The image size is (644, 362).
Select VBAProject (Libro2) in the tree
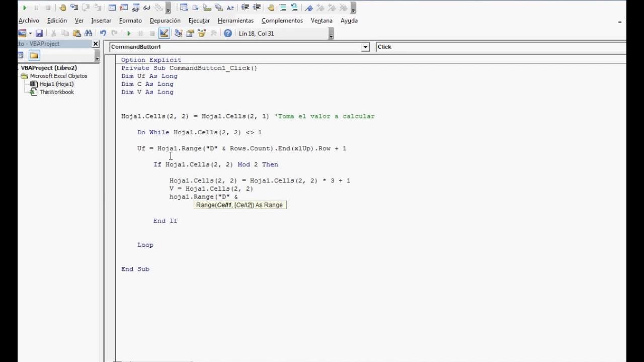click(x=49, y=68)
